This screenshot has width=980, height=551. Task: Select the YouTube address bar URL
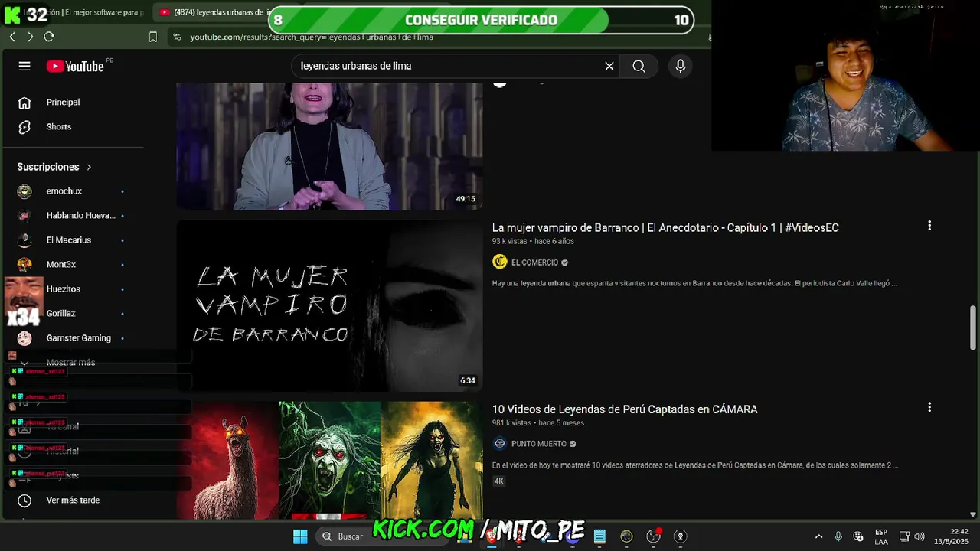point(312,37)
